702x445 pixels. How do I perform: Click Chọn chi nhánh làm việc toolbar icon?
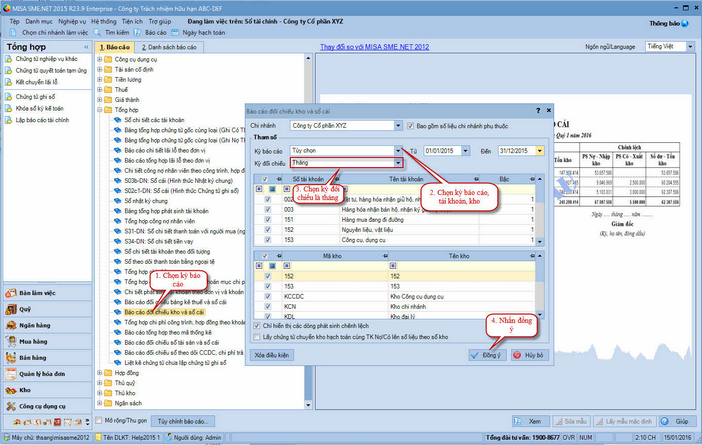pyautogui.click(x=13, y=33)
